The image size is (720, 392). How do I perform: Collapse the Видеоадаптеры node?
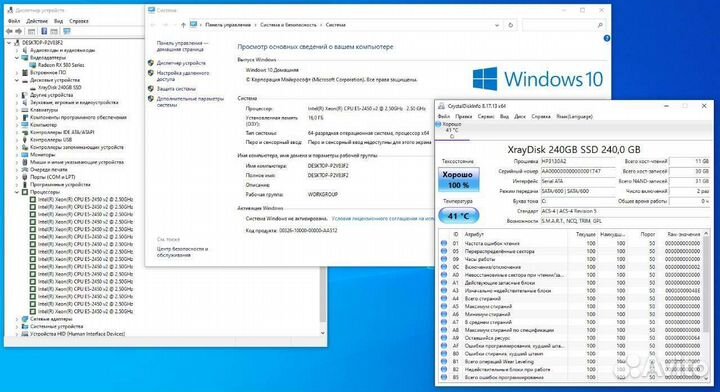pyautogui.click(x=17, y=58)
